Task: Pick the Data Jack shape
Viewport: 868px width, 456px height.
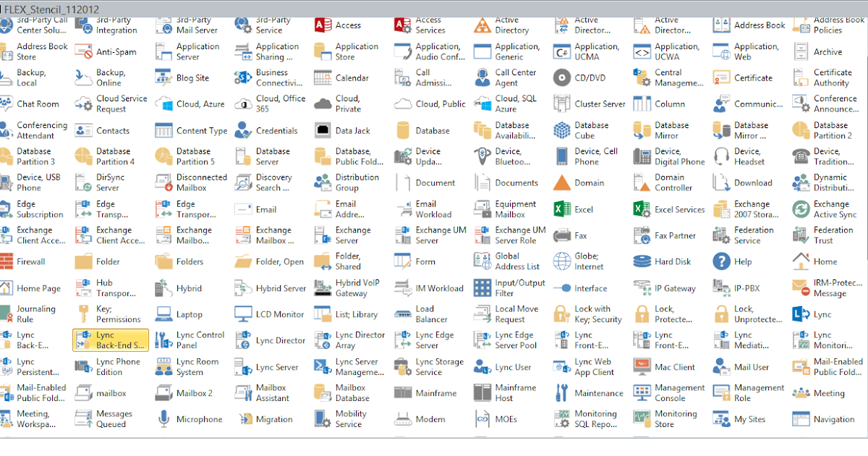Action: point(343,130)
